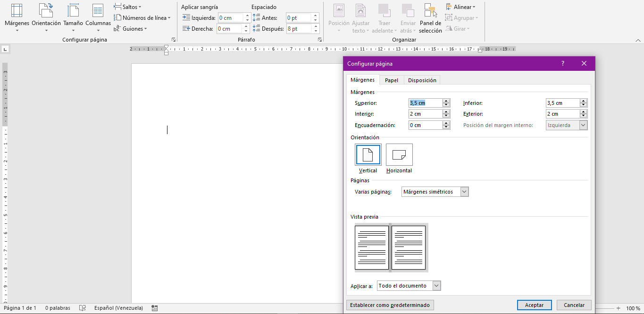Click the Aceptar button
This screenshot has width=644, height=314.
click(534, 305)
